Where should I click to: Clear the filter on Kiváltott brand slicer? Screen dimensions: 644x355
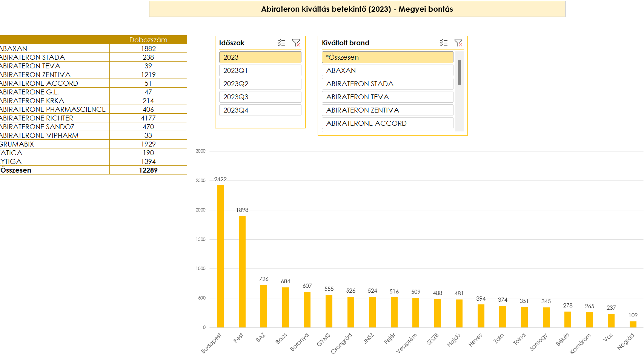458,43
